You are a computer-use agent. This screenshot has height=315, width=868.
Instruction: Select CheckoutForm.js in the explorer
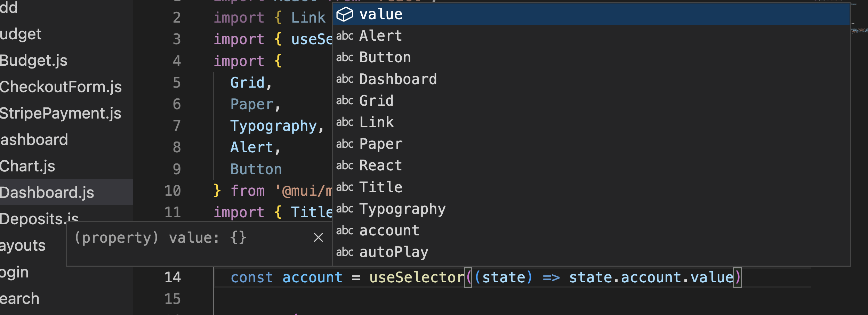click(x=61, y=87)
